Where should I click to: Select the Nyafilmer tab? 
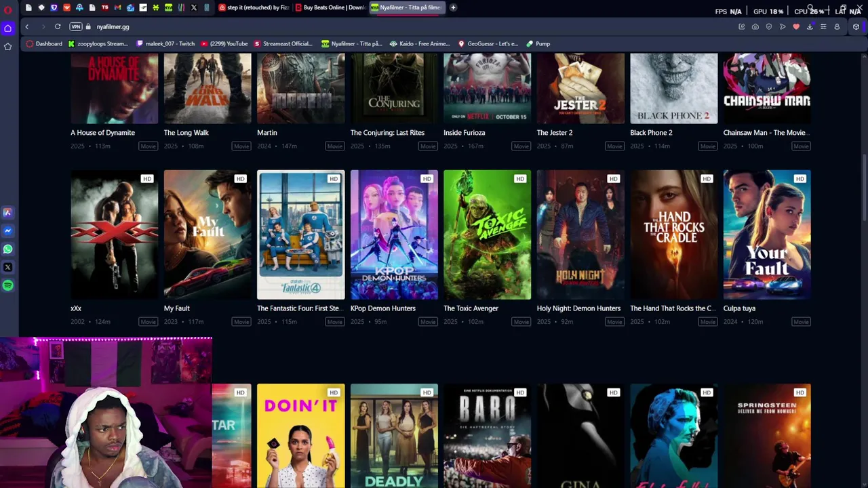point(407,7)
